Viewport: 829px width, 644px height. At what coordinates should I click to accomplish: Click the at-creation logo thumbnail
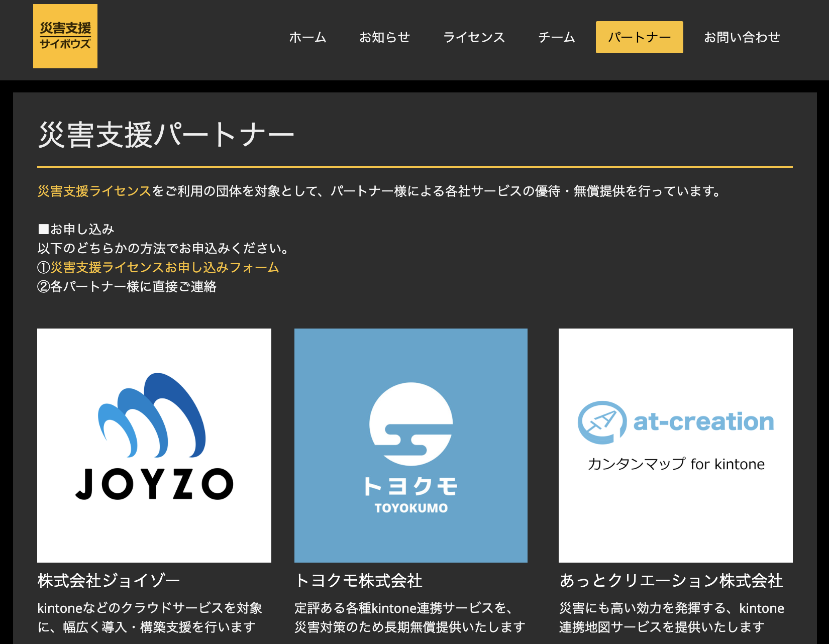676,446
